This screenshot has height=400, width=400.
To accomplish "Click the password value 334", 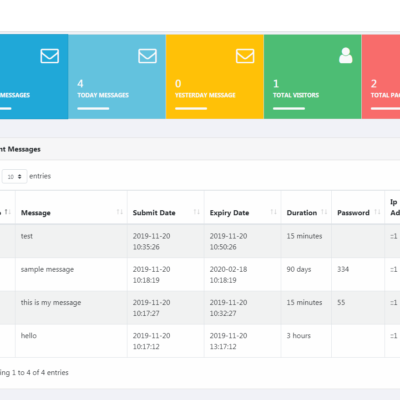I will tap(343, 269).
